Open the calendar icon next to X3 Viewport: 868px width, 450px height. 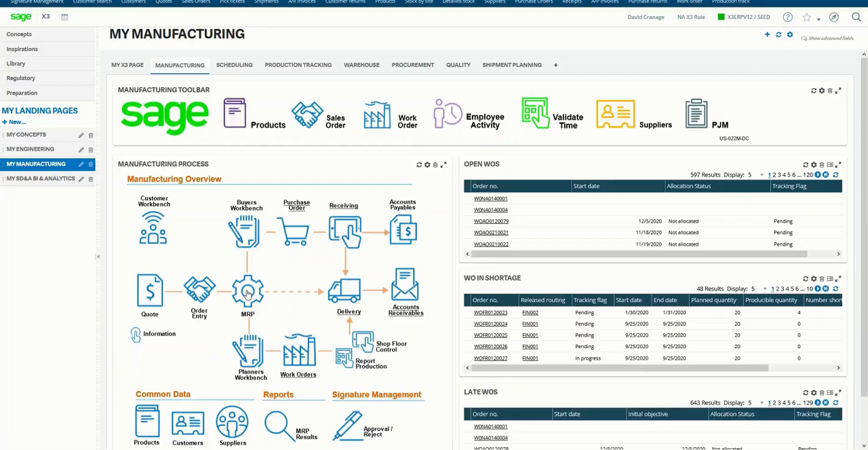tap(64, 17)
